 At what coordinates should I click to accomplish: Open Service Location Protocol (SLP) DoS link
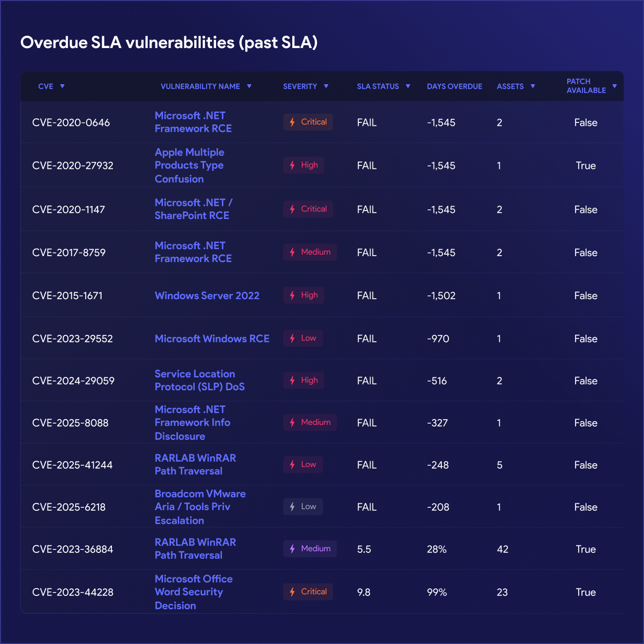200,380
